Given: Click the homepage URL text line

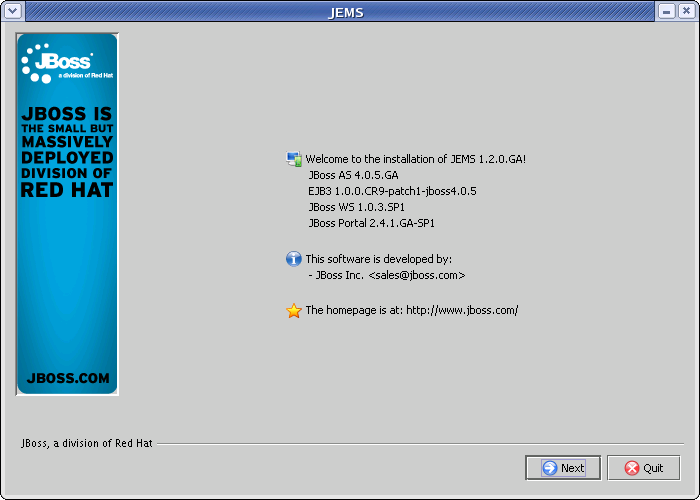Looking at the screenshot, I should coord(412,310).
